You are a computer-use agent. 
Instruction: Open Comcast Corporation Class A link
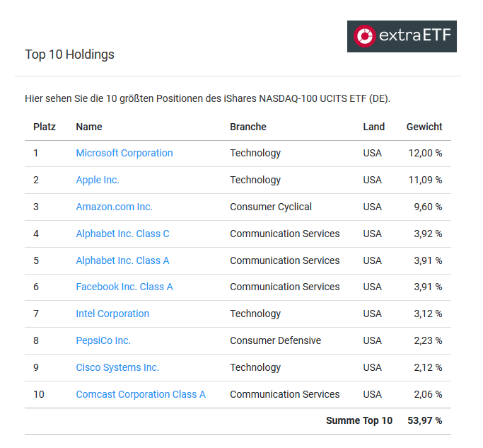tap(141, 394)
